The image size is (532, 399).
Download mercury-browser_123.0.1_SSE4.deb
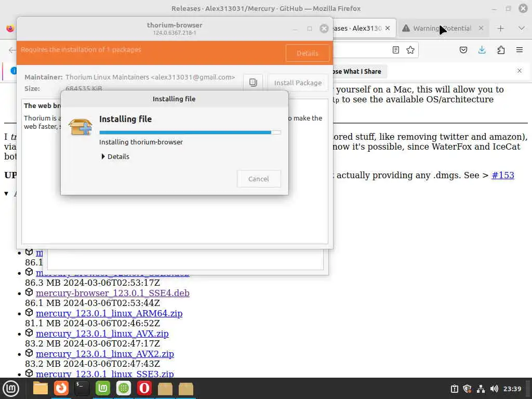pos(113,293)
